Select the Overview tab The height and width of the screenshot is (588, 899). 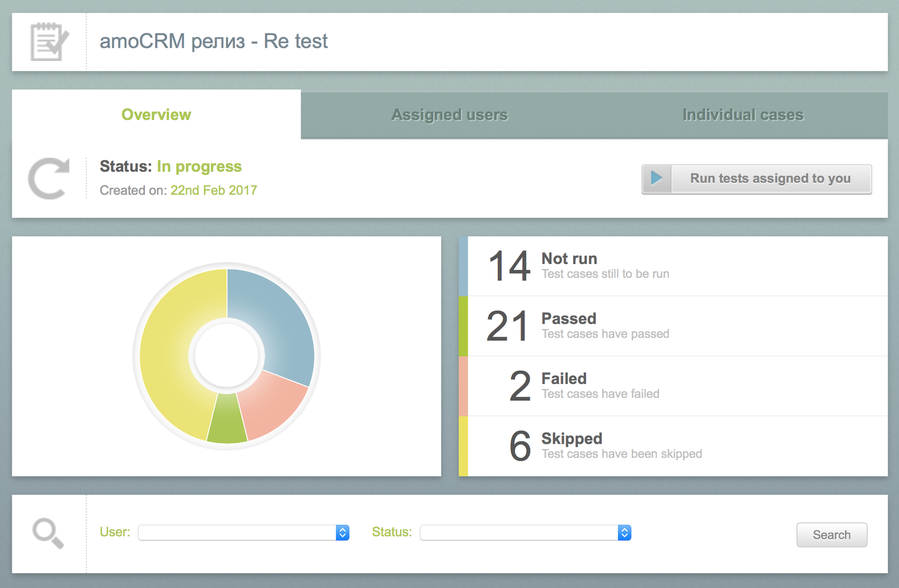pyautogui.click(x=156, y=115)
